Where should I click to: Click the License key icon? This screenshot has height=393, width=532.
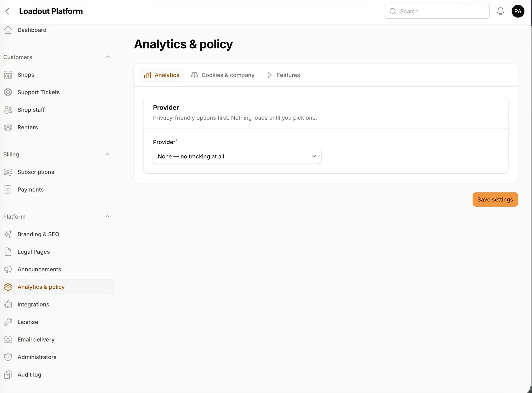(8, 322)
